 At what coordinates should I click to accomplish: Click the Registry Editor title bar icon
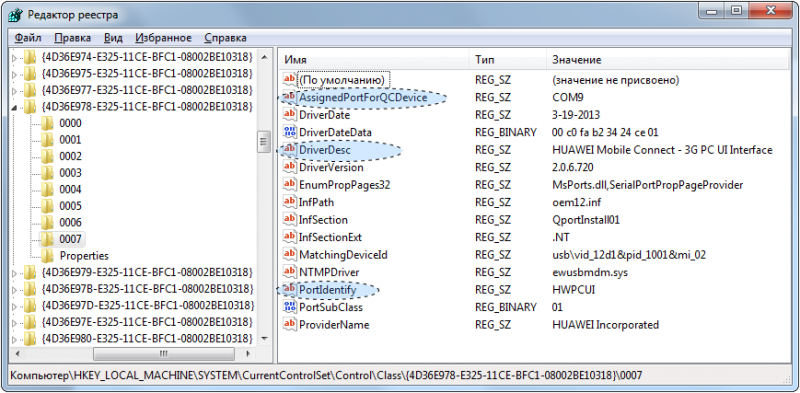(x=16, y=14)
